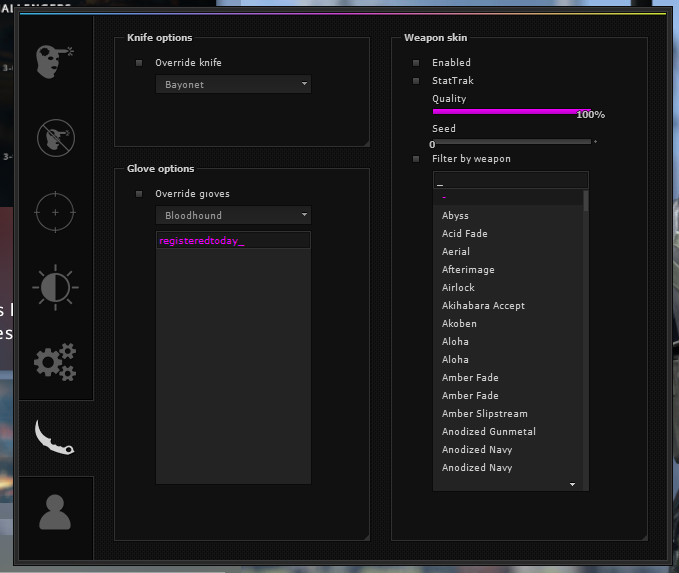Select the crosshair icon tab
679x573 pixels.
(55, 212)
